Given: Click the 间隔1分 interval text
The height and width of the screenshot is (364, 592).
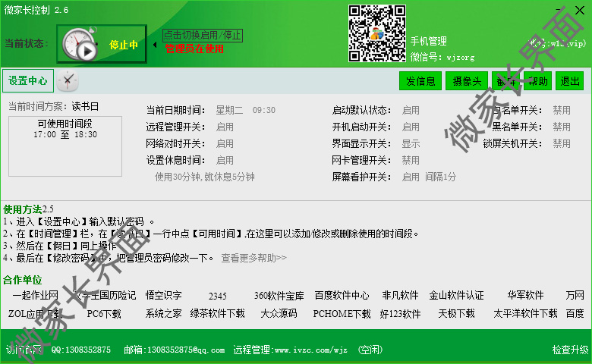Looking at the screenshot, I should pos(441,177).
